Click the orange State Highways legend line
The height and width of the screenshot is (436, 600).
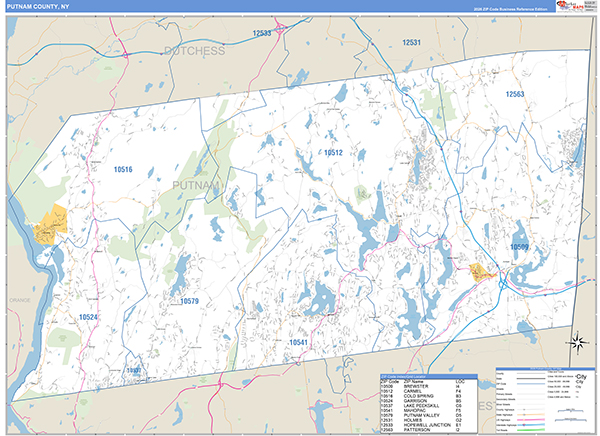[x=531, y=415]
